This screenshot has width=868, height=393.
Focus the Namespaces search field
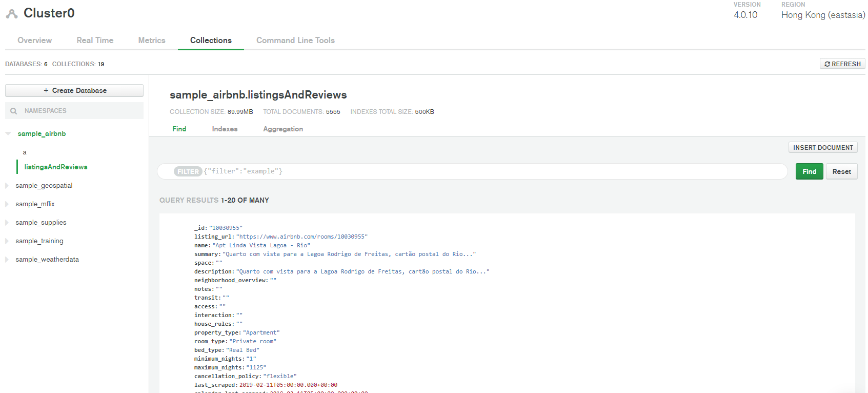(x=74, y=111)
